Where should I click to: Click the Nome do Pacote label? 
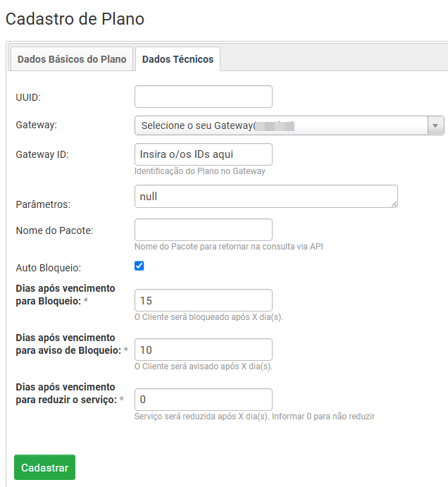(54, 230)
